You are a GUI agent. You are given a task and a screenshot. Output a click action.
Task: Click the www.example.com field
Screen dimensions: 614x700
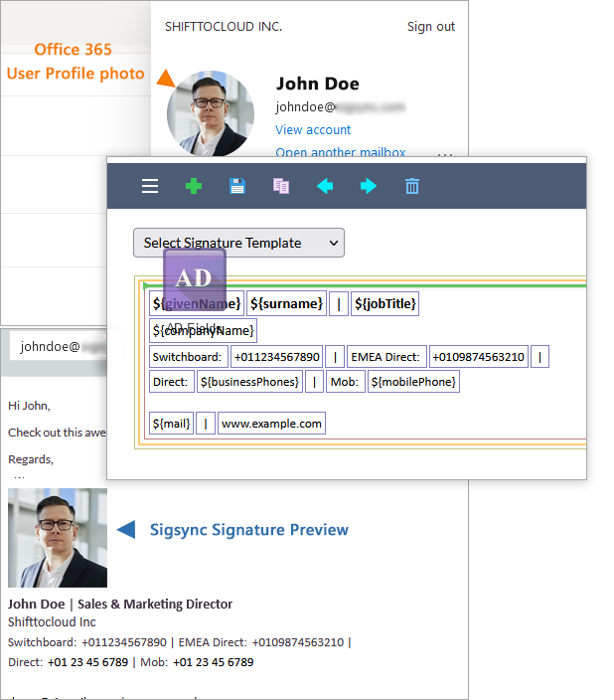[271, 424]
